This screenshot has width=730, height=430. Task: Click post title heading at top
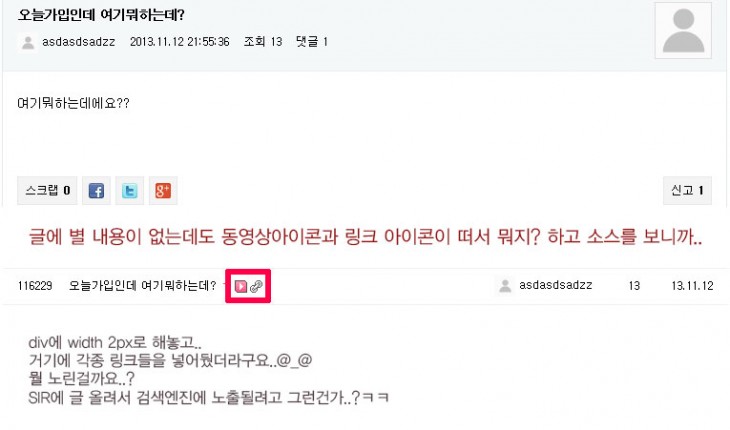coord(101,15)
